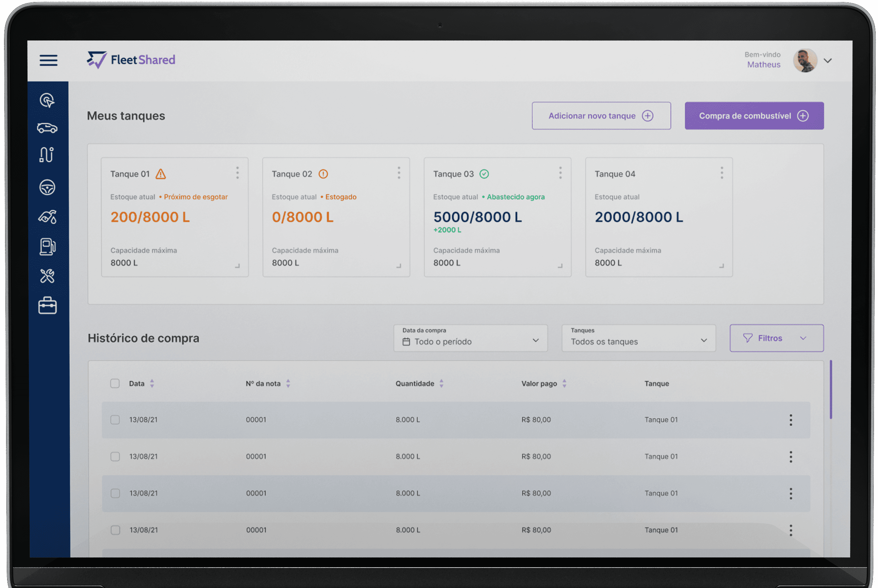Viewport: 878px width, 588px height.
Task: Click Adicionar novo tanque button
Action: tap(601, 116)
